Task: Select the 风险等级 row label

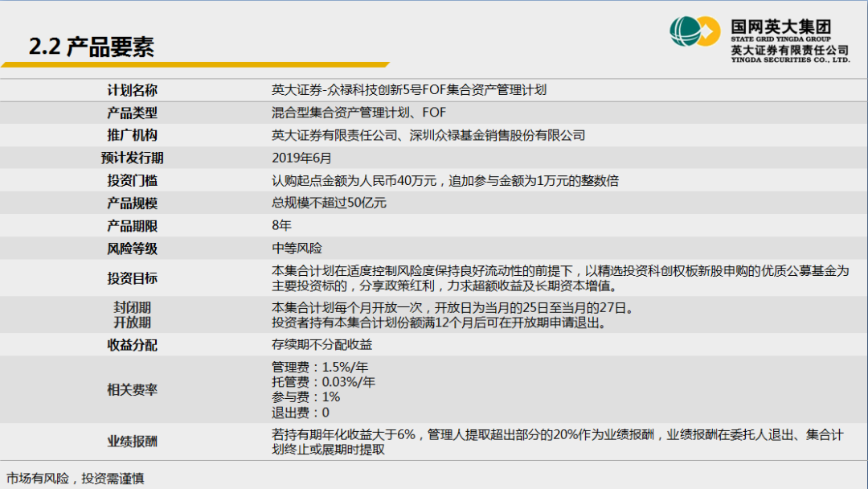Action: point(133,249)
